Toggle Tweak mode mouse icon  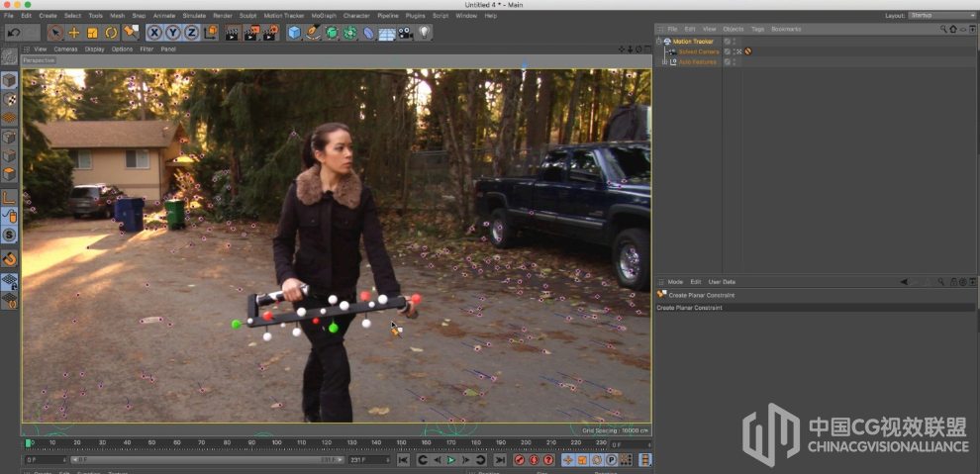(9, 216)
